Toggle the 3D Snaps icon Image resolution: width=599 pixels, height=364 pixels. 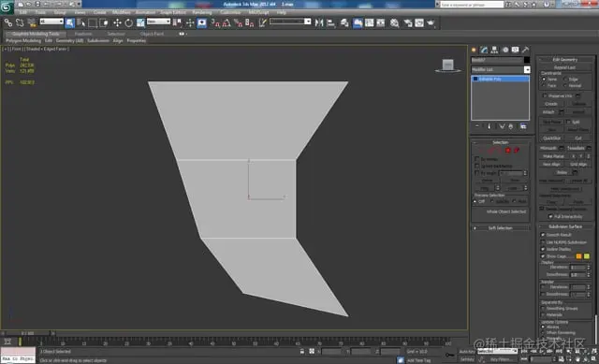[x=215, y=22]
